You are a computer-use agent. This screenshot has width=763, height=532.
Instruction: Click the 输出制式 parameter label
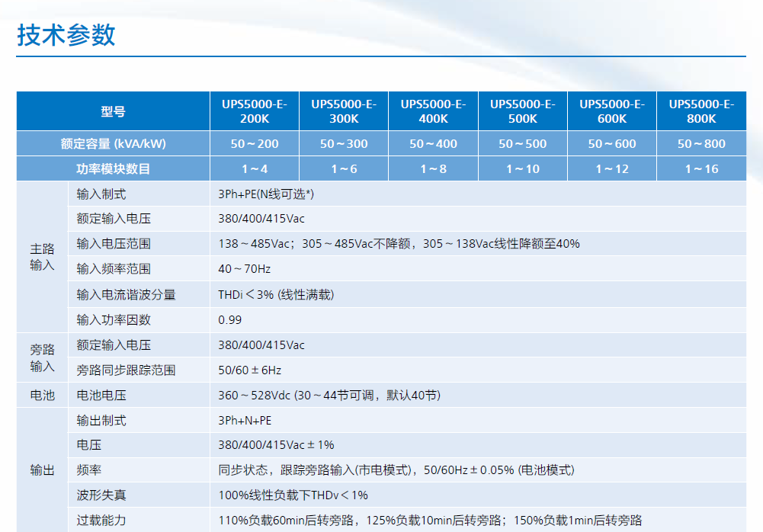(101, 421)
